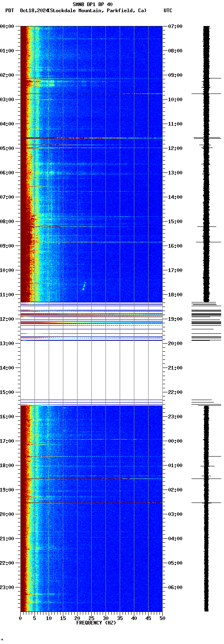Click the UTC time label '10:00'
The width and height of the screenshot is (224, 644).
(x=175, y=100)
